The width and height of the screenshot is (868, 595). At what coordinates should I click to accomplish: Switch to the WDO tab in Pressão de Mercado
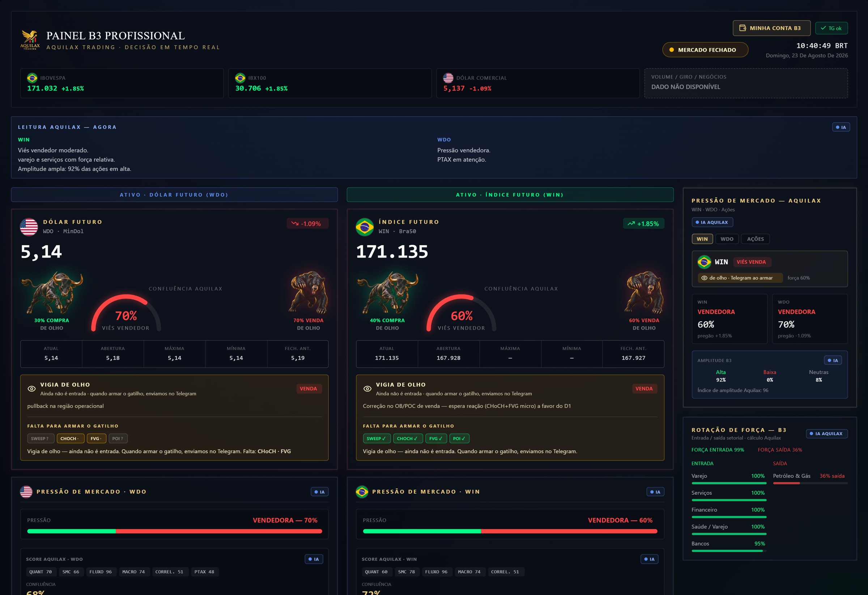727,239
